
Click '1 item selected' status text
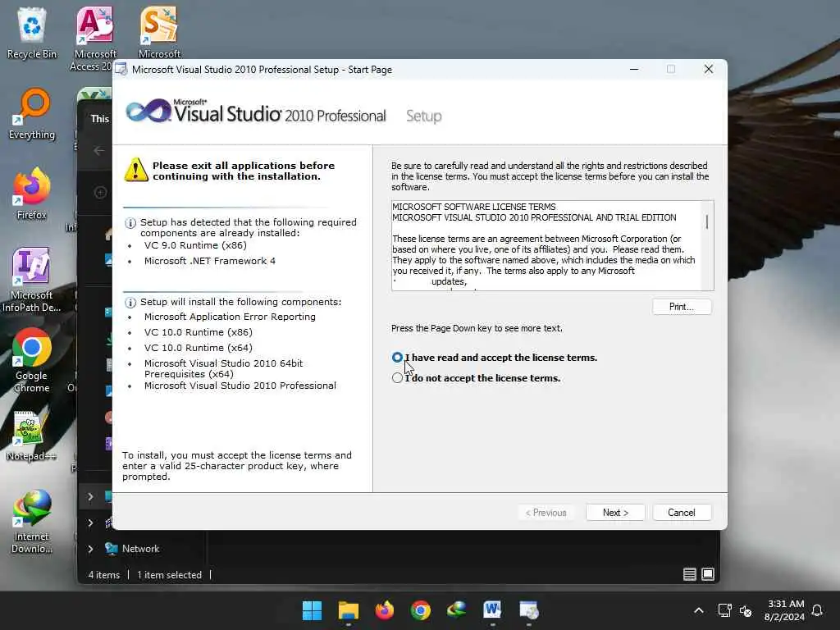click(169, 575)
